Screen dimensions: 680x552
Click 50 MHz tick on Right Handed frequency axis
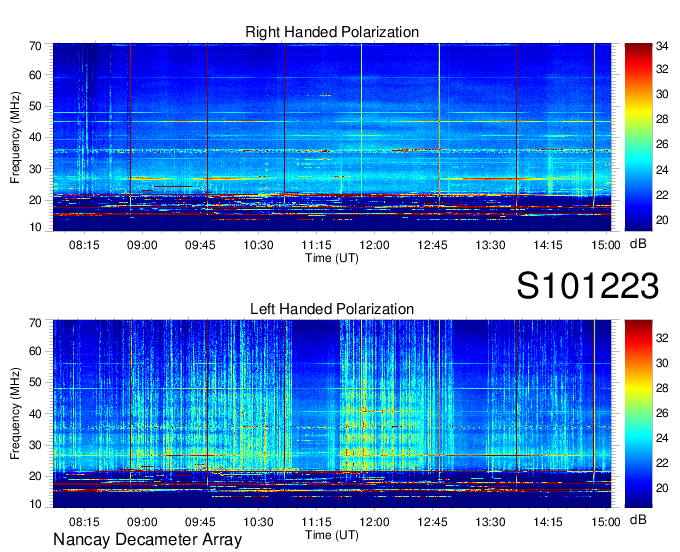[35, 106]
